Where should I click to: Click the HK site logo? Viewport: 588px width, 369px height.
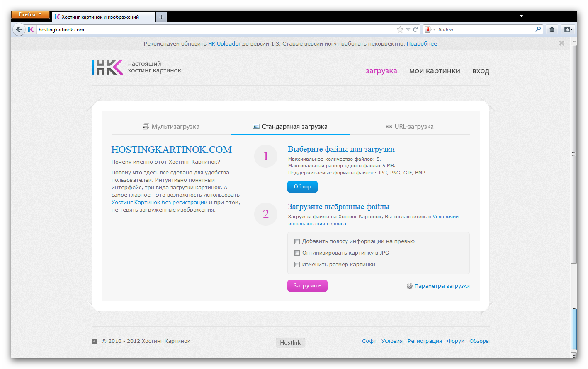click(107, 67)
